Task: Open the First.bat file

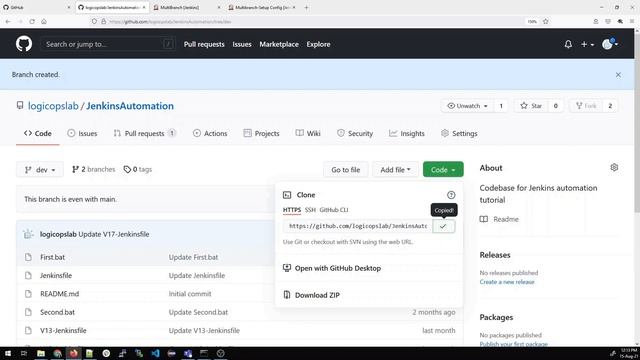Action: point(52,257)
